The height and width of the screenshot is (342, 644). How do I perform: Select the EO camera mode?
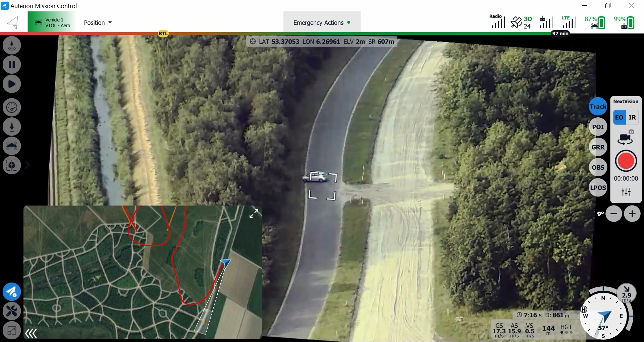[619, 117]
